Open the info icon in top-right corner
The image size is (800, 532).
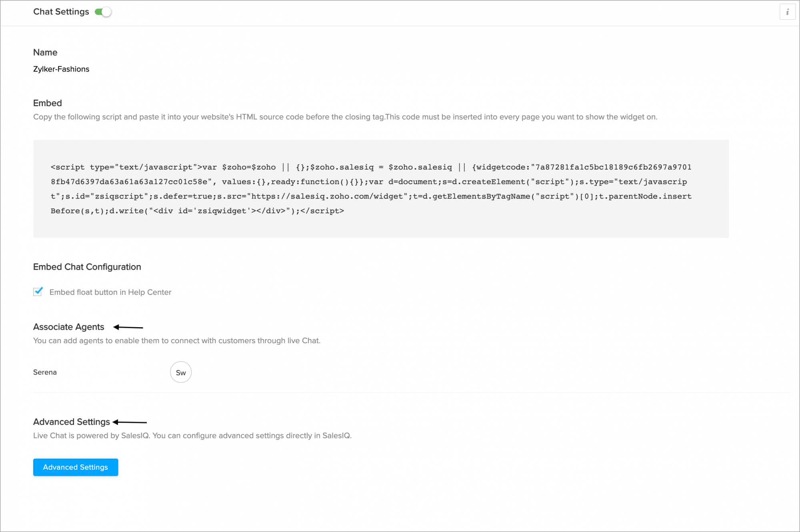[x=787, y=12]
